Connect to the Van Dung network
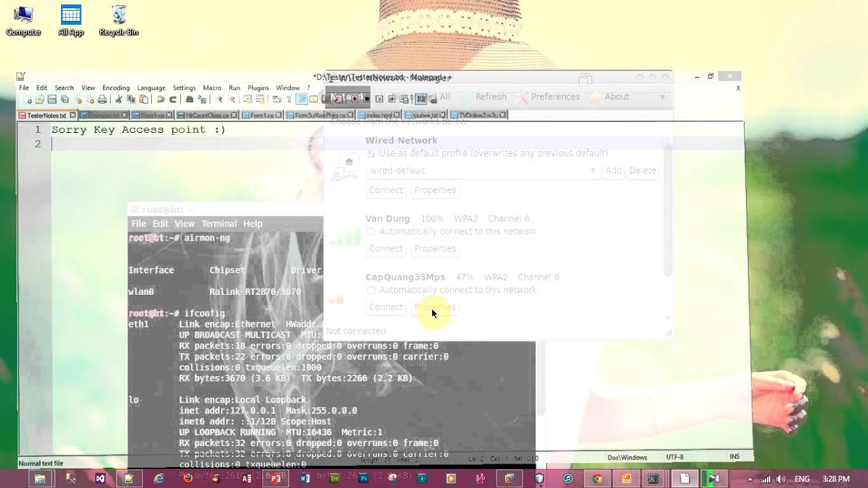 coord(386,249)
